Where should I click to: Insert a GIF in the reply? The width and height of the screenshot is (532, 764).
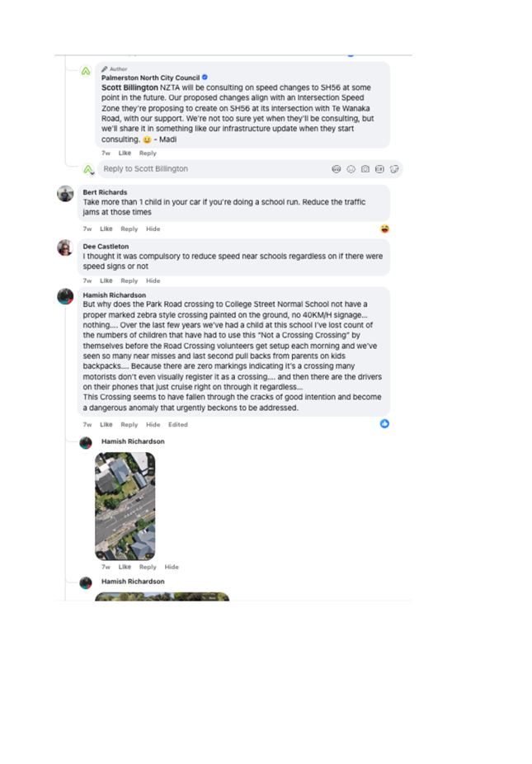pos(379,169)
